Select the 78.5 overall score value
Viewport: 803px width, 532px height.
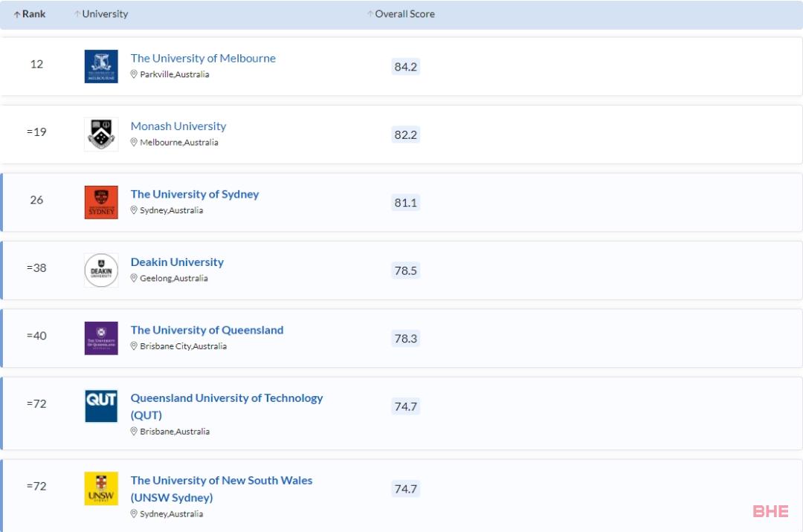coord(406,270)
